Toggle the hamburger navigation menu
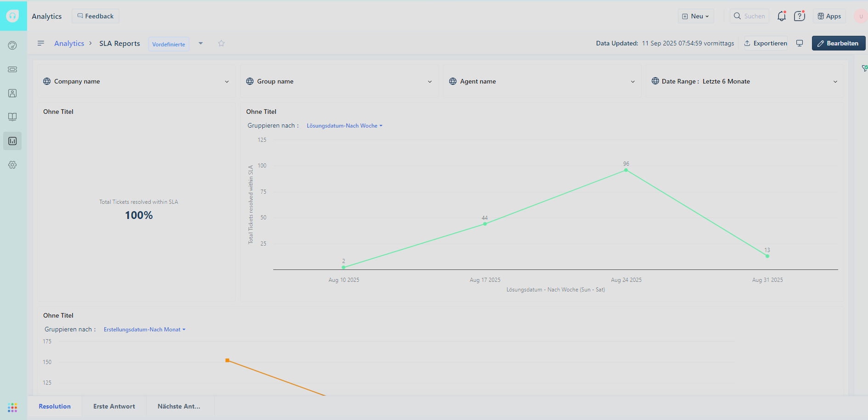Screen dimensions: 868x420 point(41,43)
